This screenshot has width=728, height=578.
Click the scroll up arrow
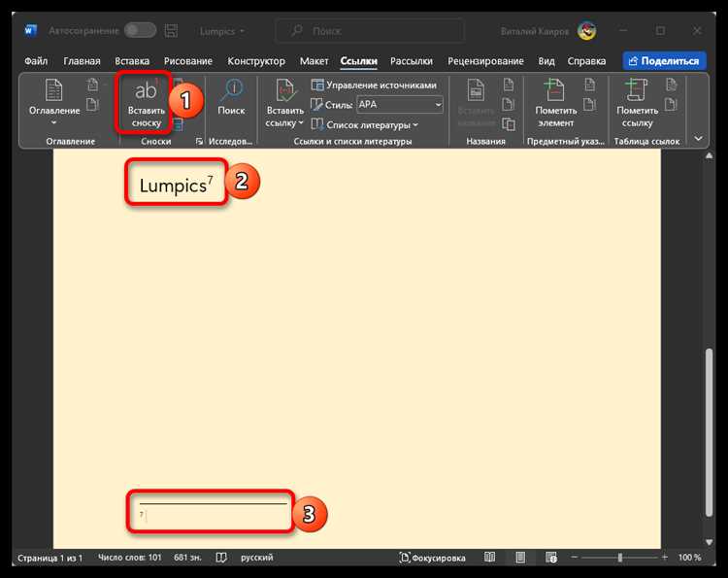pyautogui.click(x=709, y=156)
